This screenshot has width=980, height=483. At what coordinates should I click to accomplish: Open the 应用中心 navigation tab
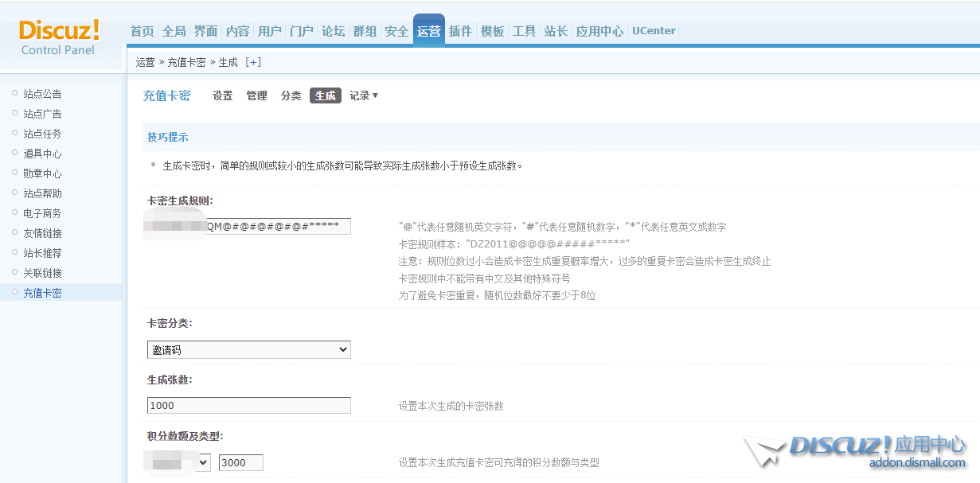(x=599, y=31)
